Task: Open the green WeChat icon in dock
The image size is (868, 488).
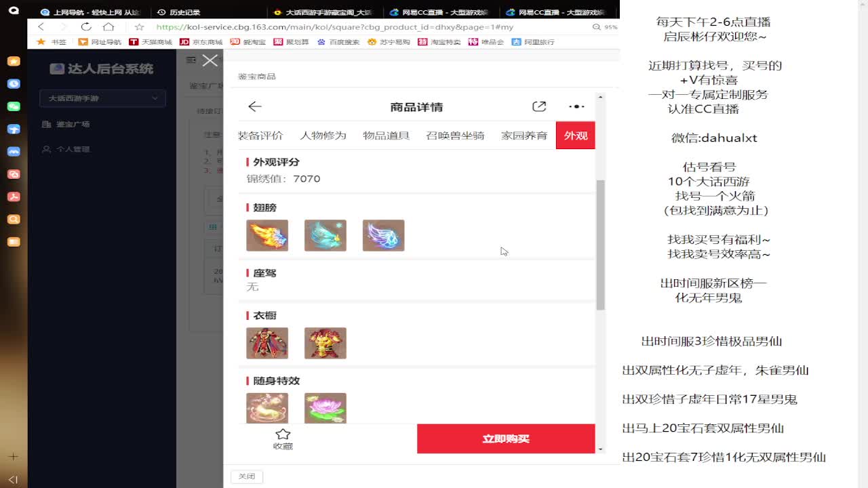Action: 14,106
